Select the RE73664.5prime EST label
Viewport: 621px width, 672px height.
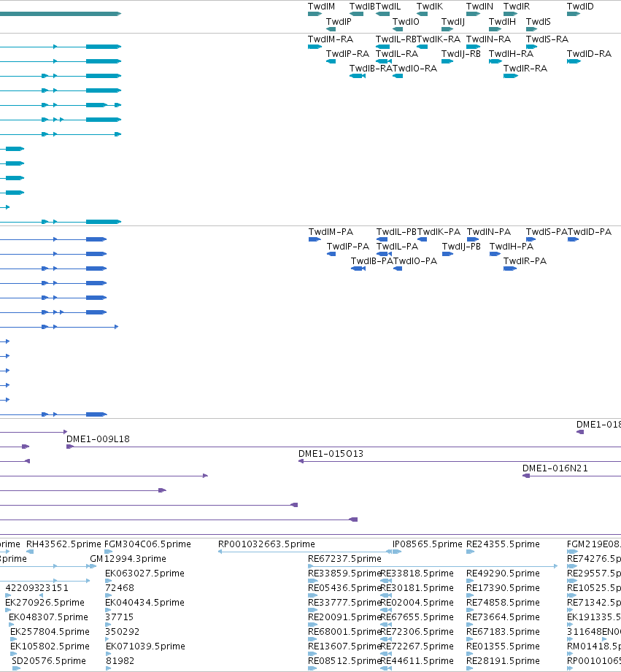(503, 617)
